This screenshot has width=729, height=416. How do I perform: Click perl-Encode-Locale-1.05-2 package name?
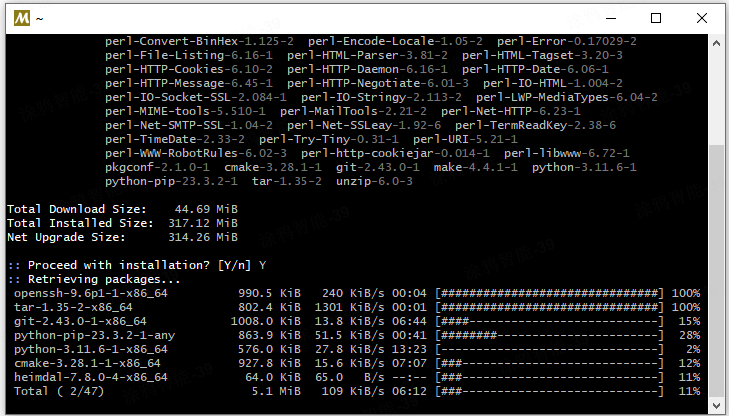(395, 41)
